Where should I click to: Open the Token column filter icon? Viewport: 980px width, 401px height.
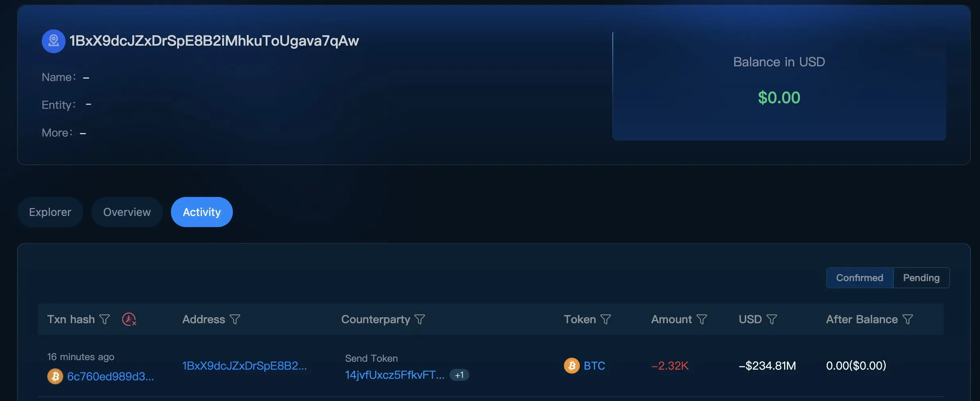coord(606,319)
